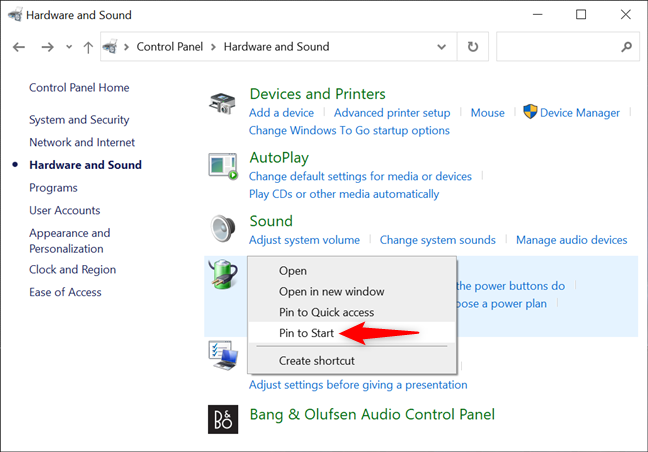Open the AutoPlay heading link
This screenshot has width=648, height=452.
point(279,158)
